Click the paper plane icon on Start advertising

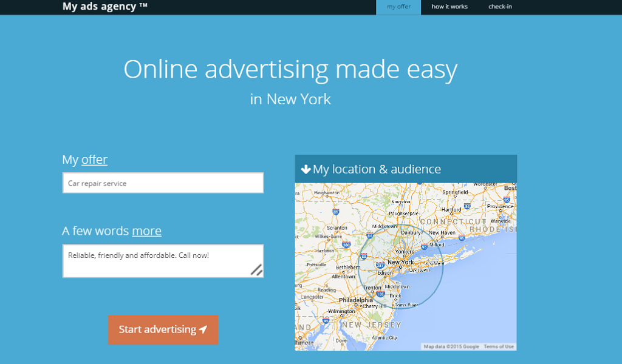coord(203,329)
